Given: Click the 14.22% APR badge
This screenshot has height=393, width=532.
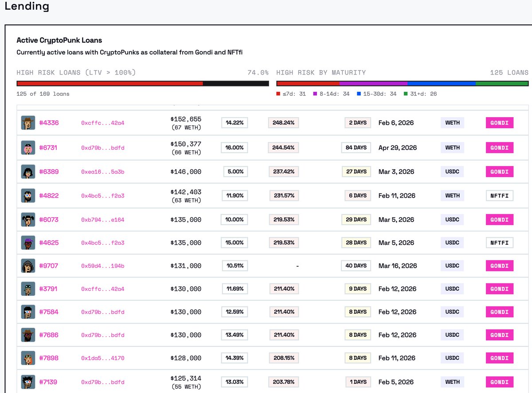Looking at the screenshot, I should point(235,123).
